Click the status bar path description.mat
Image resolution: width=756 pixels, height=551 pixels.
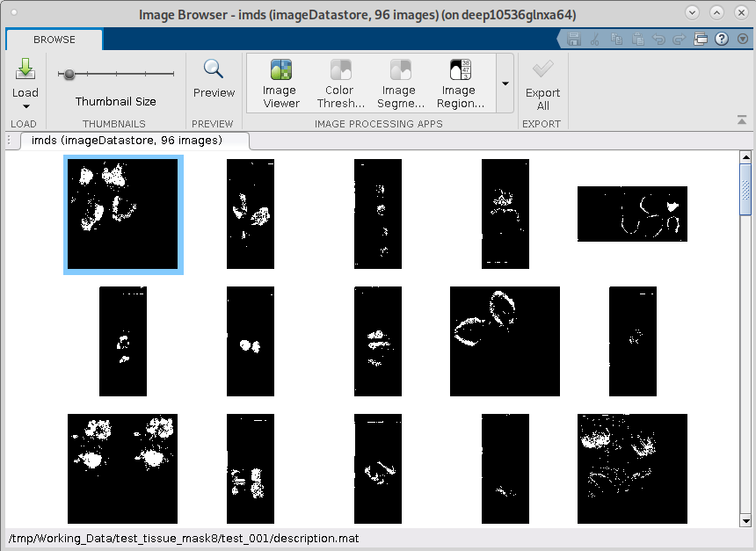pyautogui.click(x=184, y=539)
